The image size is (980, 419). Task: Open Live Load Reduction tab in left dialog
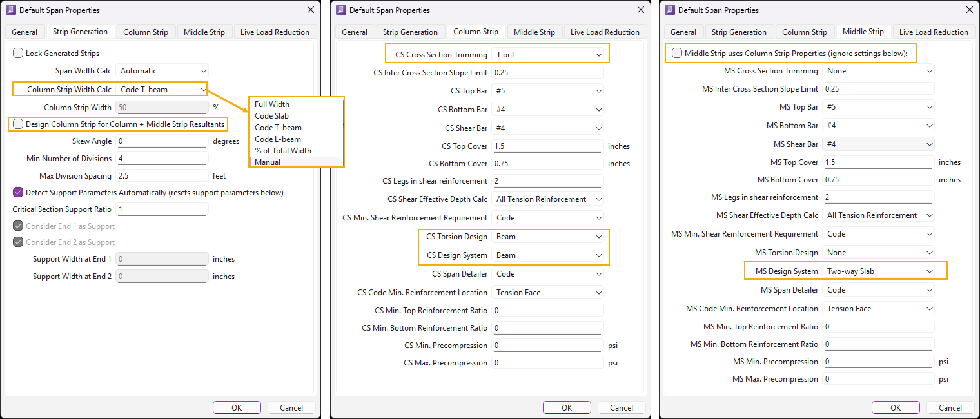tap(275, 32)
